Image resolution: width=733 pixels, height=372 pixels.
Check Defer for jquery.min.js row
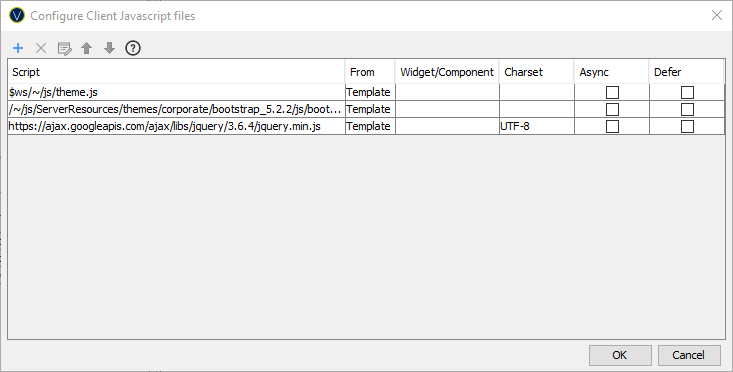(x=687, y=126)
